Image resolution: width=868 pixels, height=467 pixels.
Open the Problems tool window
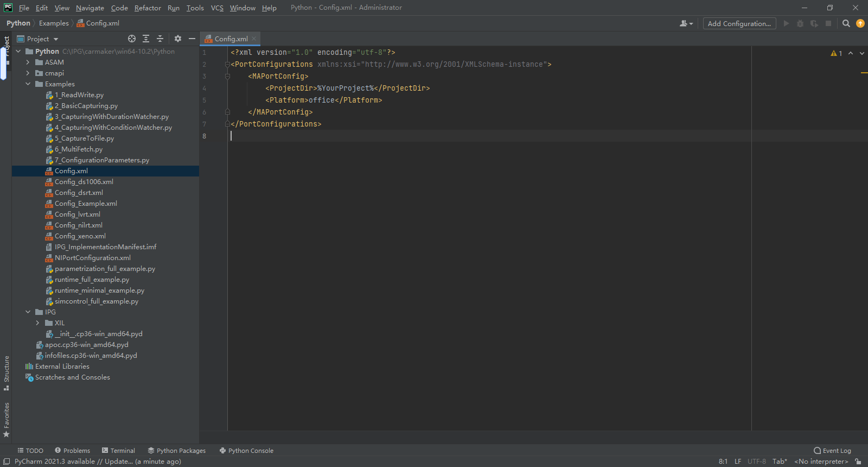coord(72,451)
